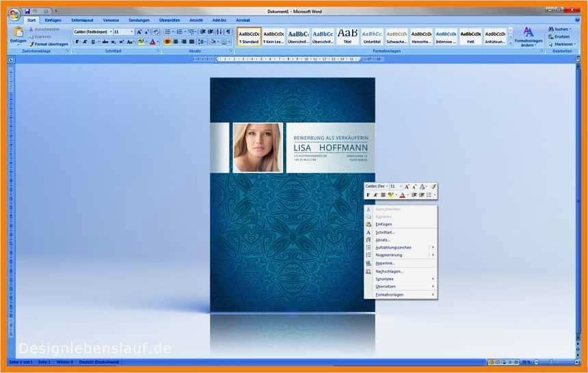The image size is (588, 373).
Task: Open the Sendungen tab
Action: point(139,21)
